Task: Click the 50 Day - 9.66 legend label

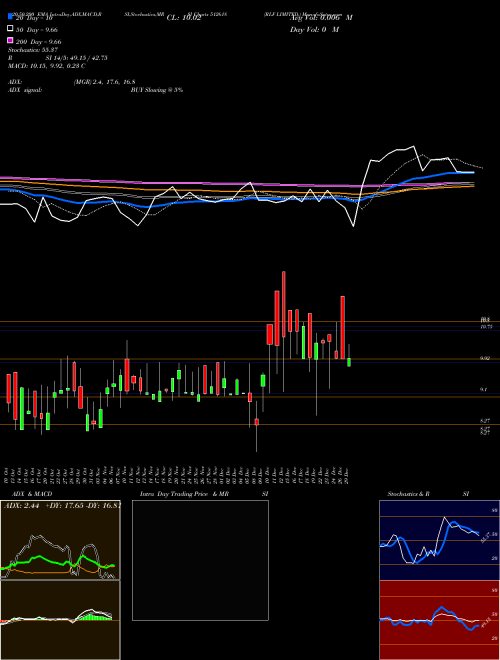Action: (37, 30)
